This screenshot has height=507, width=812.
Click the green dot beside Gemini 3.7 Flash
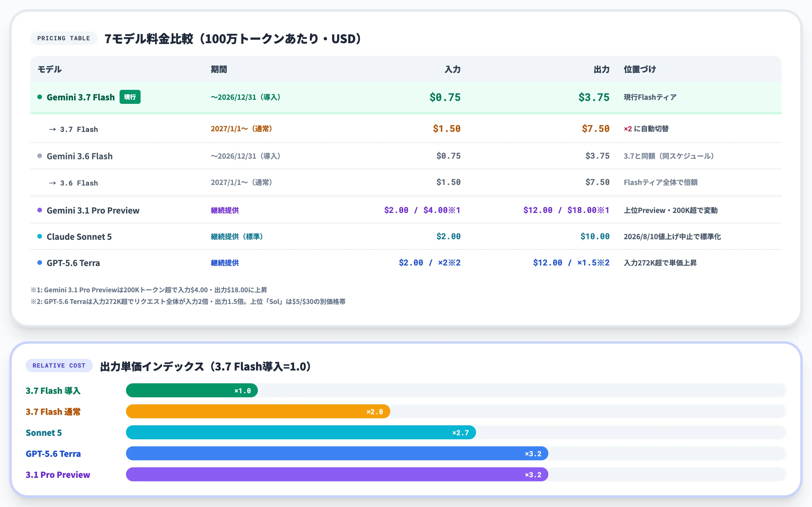coord(40,97)
